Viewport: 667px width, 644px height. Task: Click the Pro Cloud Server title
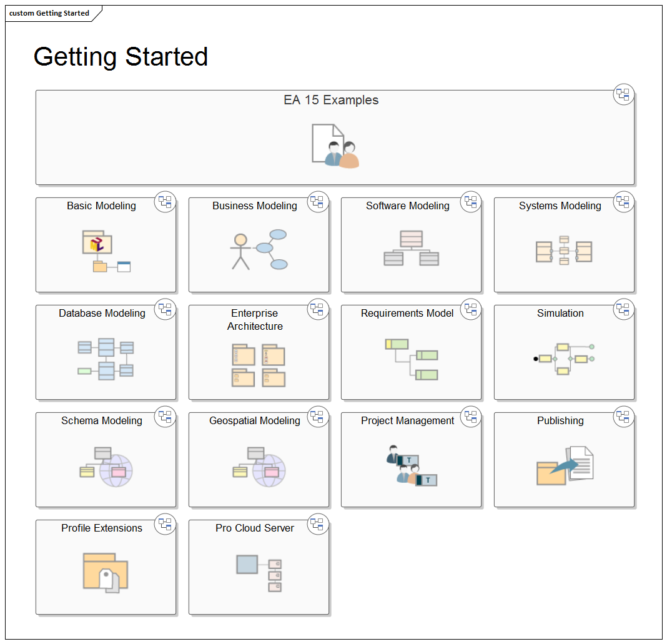[x=255, y=528]
